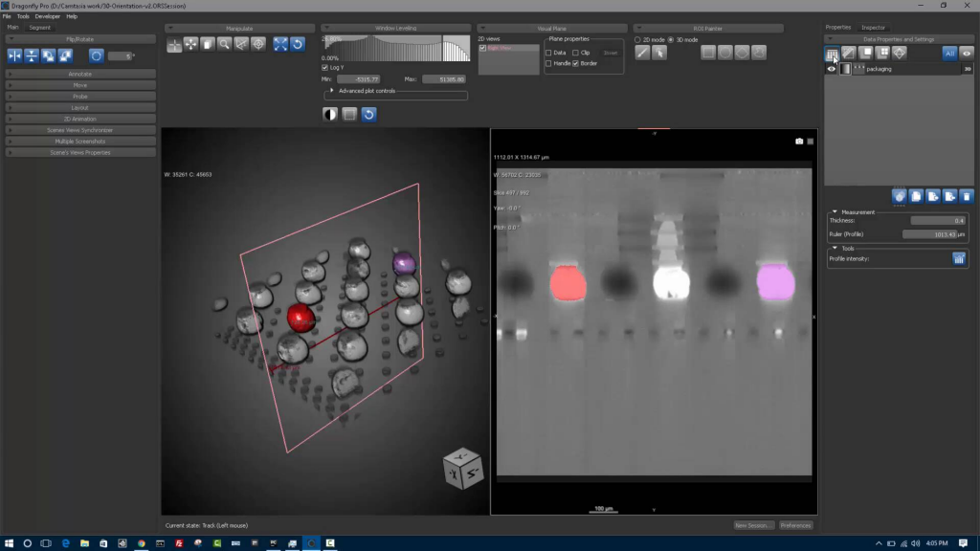Hide the packaging dataset with eye icon
Image resolution: width=980 pixels, height=551 pixels.
[831, 69]
